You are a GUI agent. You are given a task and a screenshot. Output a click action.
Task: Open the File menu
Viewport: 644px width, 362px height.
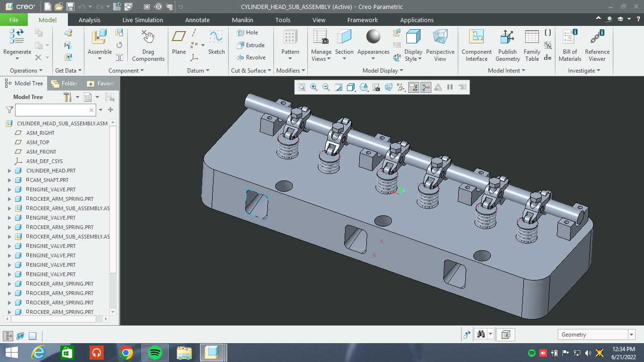click(x=14, y=20)
